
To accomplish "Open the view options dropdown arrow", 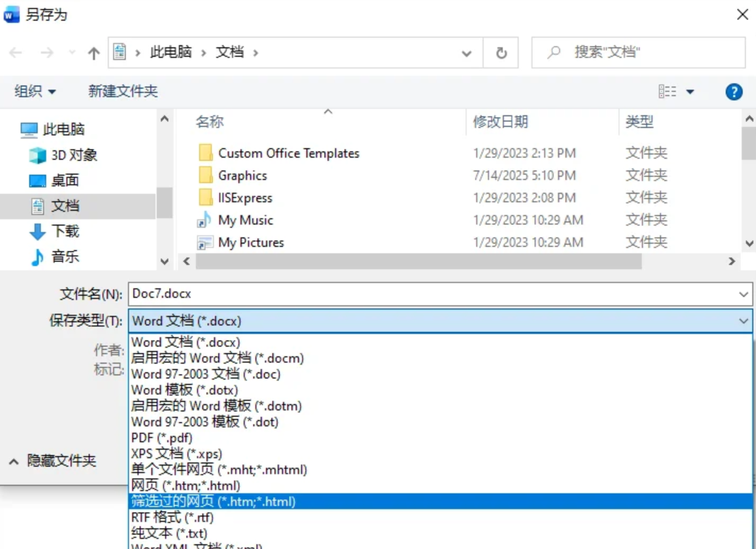I will 690,92.
